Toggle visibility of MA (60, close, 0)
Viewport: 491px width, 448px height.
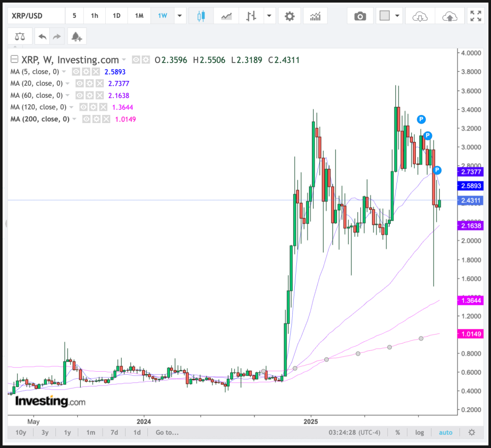[x=80, y=96]
